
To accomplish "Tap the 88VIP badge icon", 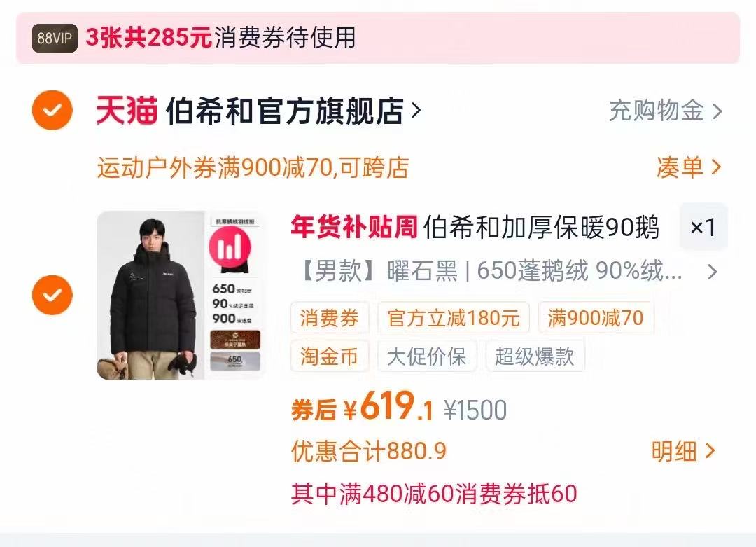I will (x=55, y=38).
